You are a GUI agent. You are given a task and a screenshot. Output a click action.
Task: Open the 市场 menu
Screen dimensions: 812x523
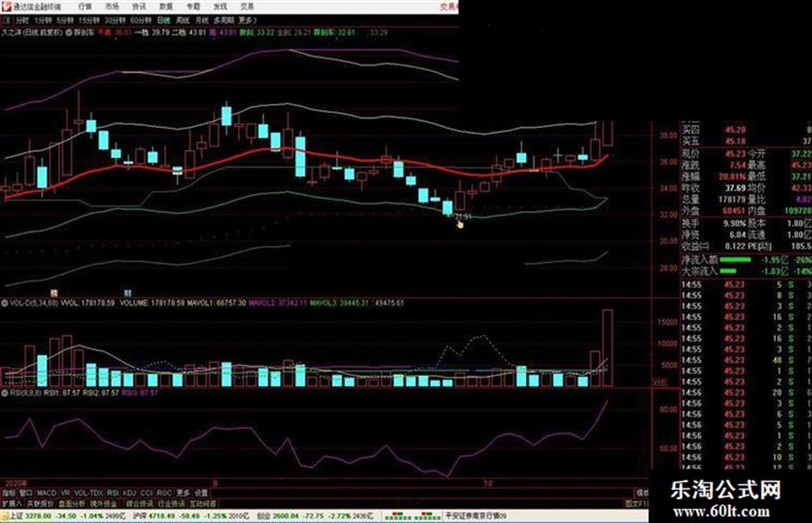pyautogui.click(x=112, y=7)
